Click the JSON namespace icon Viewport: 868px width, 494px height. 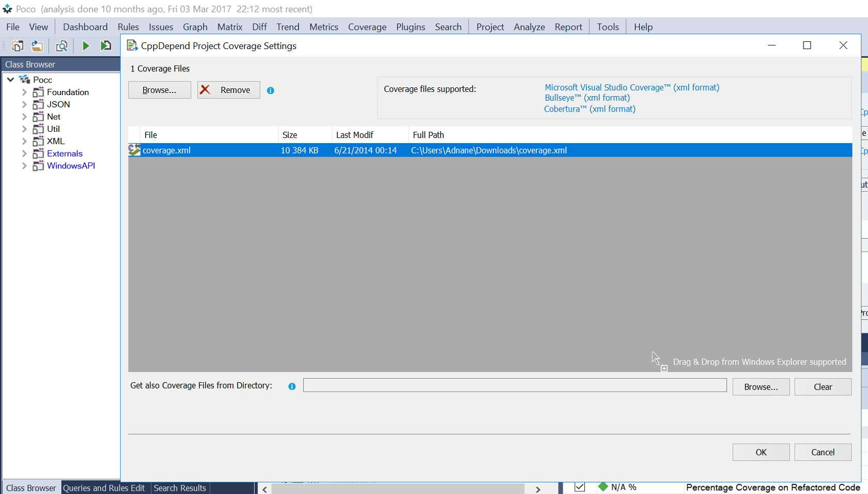coord(38,104)
